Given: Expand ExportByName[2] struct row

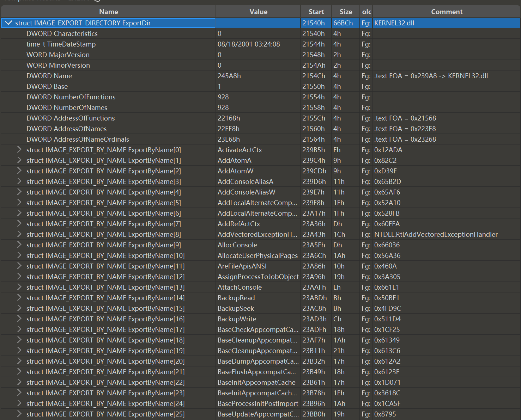Looking at the screenshot, I should (19, 171).
